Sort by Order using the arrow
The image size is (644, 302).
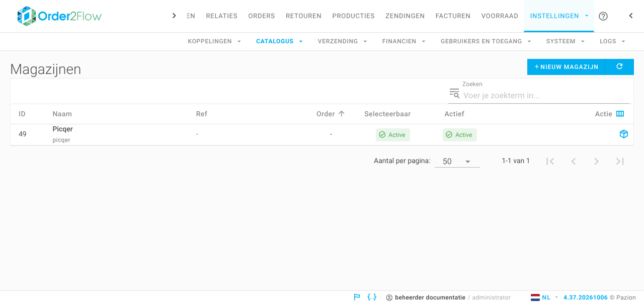point(342,114)
